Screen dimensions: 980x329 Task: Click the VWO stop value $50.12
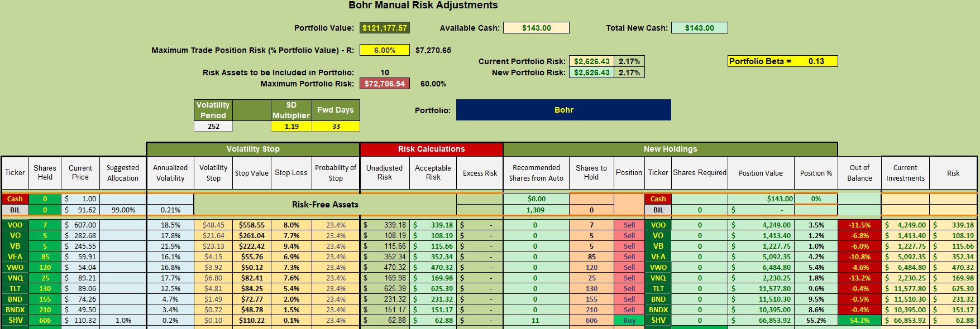[251, 268]
